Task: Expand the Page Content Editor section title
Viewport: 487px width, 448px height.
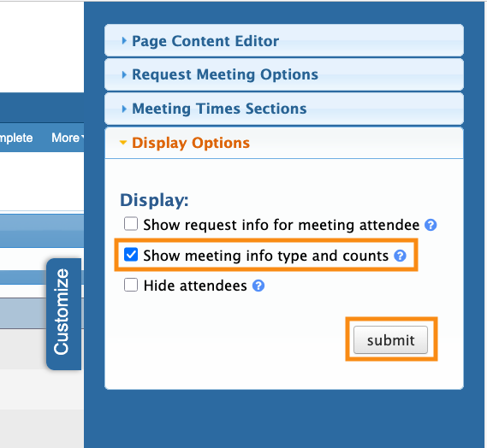Action: (x=205, y=41)
